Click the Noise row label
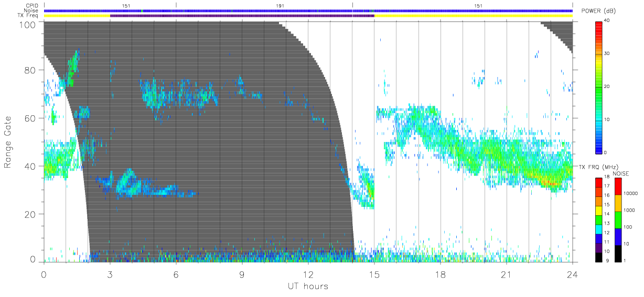The image size is (644, 297). pos(32,10)
